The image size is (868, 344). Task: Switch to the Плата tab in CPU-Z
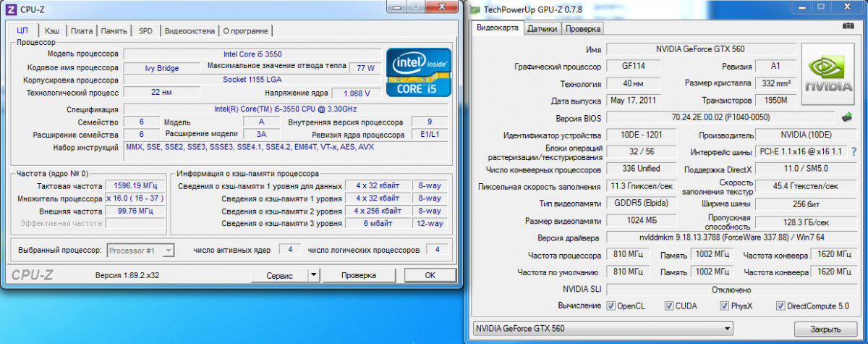82,31
